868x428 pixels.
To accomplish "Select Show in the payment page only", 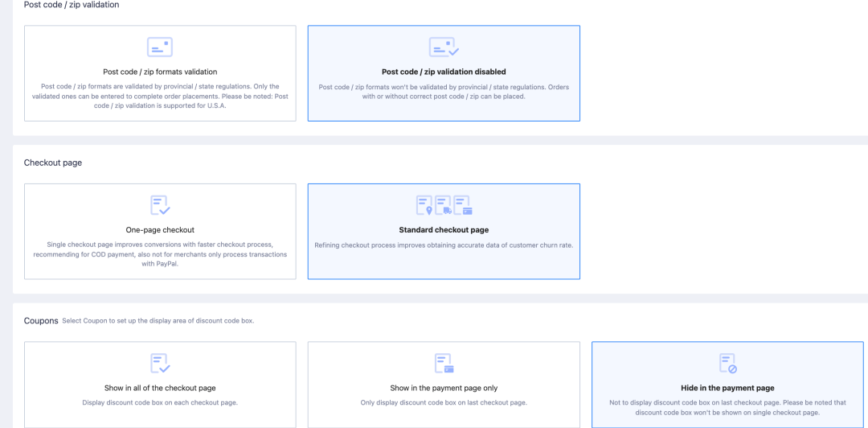I will pyautogui.click(x=444, y=385).
